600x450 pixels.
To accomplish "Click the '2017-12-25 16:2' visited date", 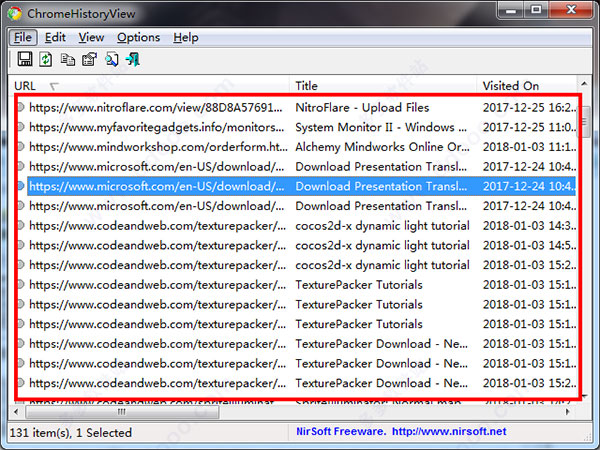I will coord(529,108).
